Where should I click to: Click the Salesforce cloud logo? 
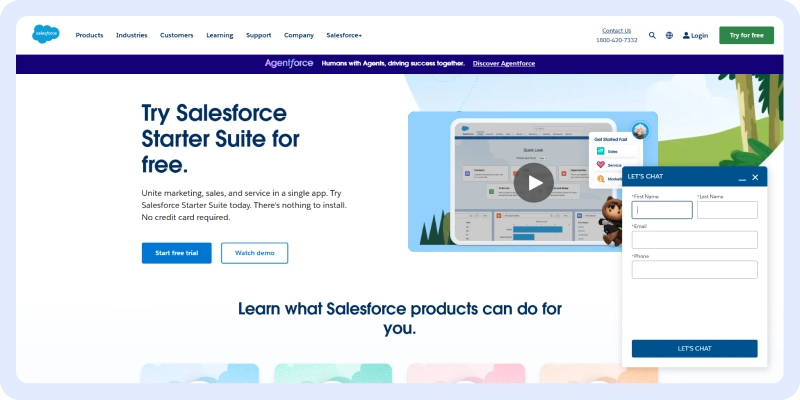(46, 34)
